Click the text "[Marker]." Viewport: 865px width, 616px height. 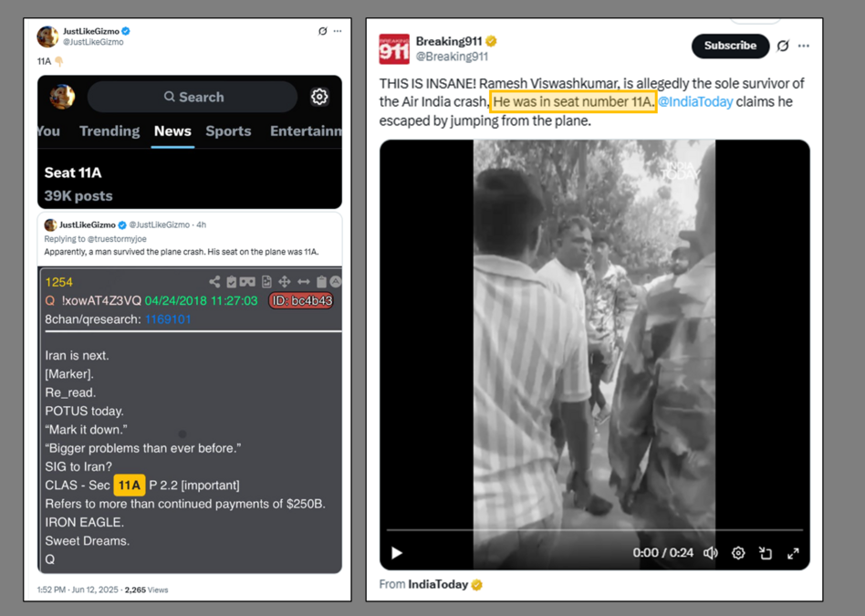pos(69,374)
